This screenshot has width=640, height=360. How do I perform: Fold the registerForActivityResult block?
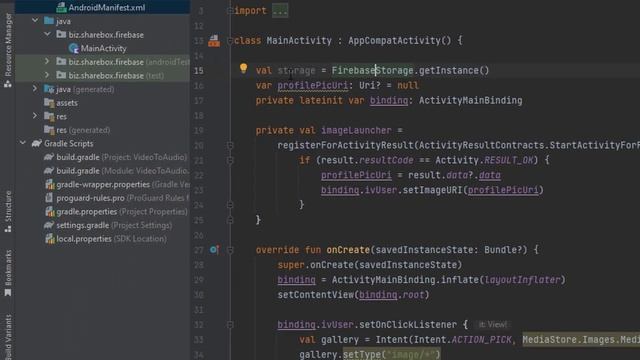click(230, 145)
